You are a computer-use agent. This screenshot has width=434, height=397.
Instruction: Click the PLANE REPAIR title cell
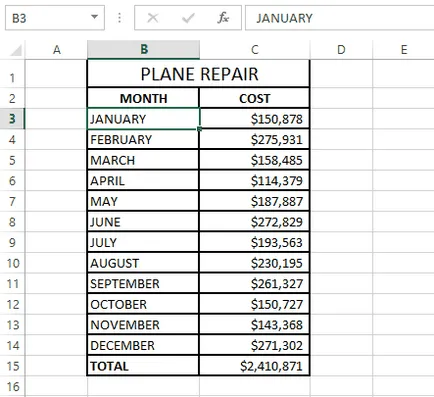[199, 74]
